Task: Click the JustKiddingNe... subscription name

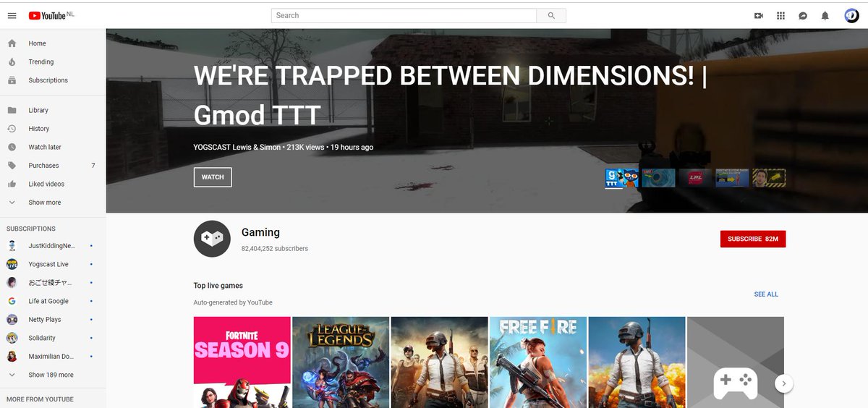Action: coord(51,246)
